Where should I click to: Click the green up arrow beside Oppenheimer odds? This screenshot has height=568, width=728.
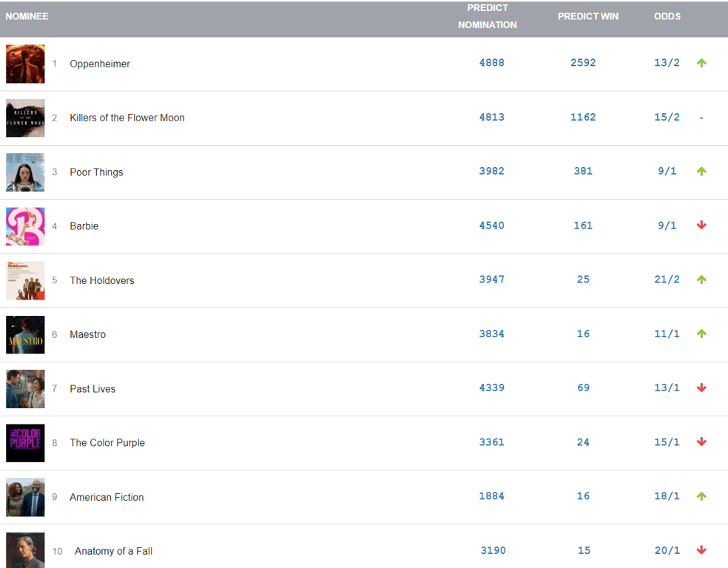coord(701,63)
